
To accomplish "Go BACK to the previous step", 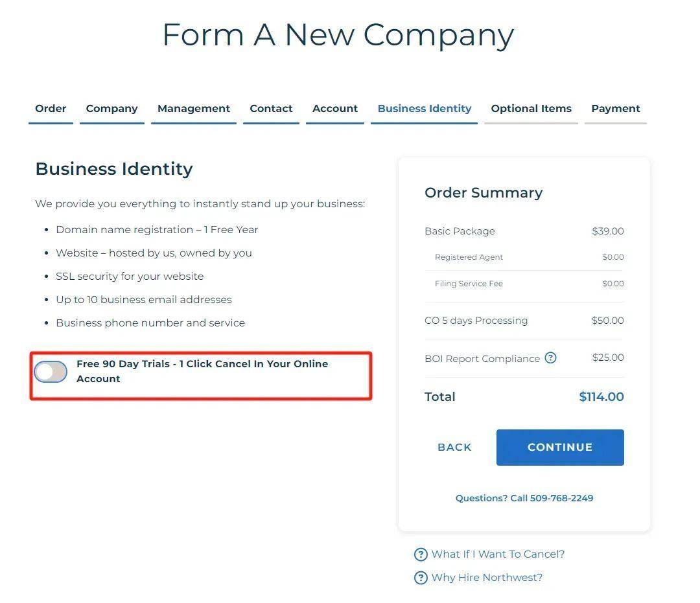I will [454, 448].
